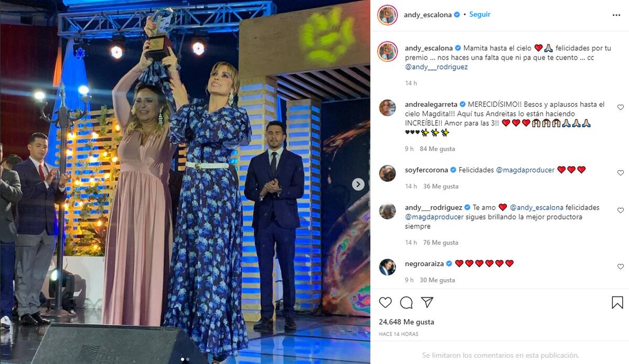
Task: Like negroaraiza's comment heart
Action: pos(621,267)
